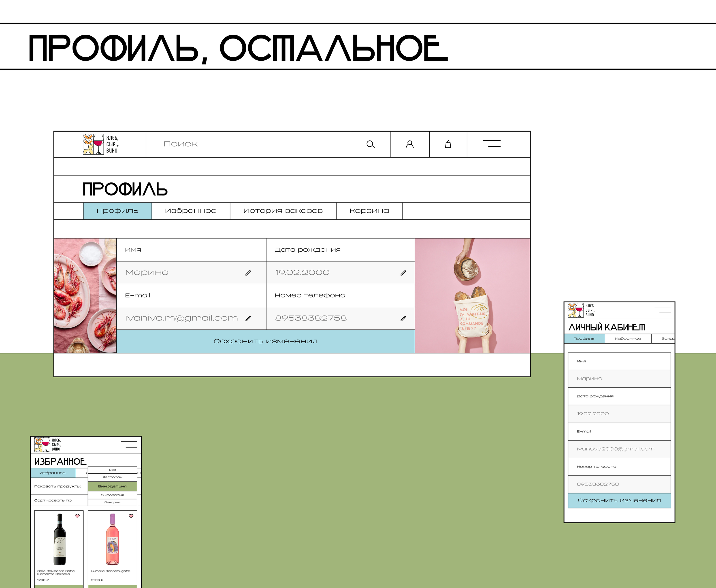Choose 'Сыроварня' from the filter list

(x=112, y=495)
